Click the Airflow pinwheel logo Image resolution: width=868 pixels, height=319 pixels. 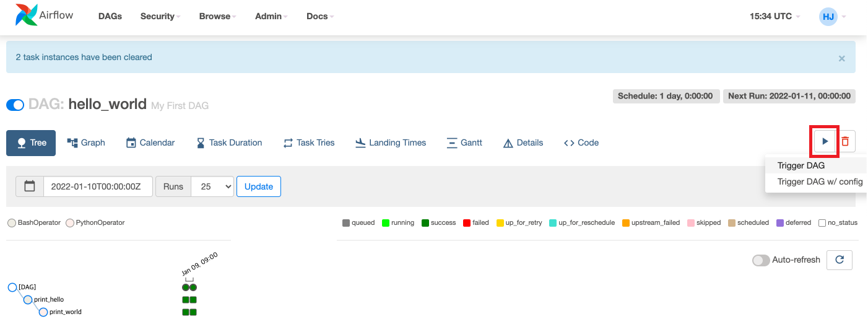pyautogui.click(x=26, y=15)
